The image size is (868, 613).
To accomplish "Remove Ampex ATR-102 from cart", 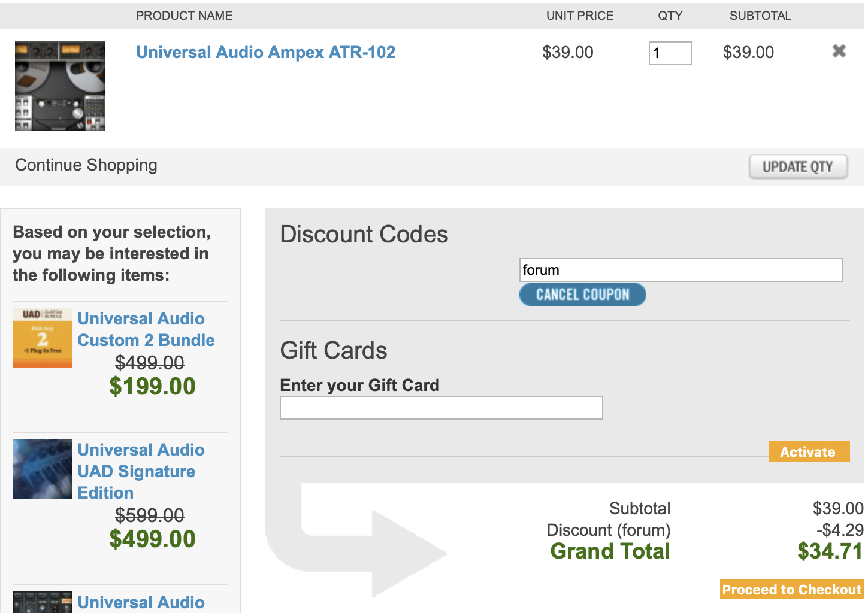I will [x=839, y=51].
